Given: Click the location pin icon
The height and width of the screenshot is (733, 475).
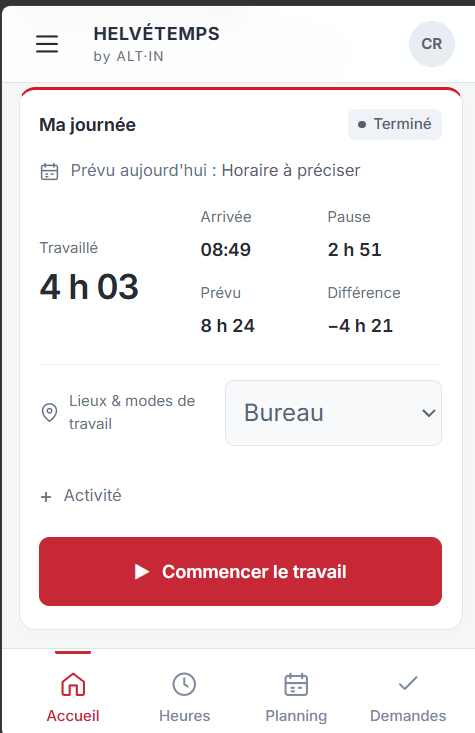Looking at the screenshot, I should (x=50, y=412).
